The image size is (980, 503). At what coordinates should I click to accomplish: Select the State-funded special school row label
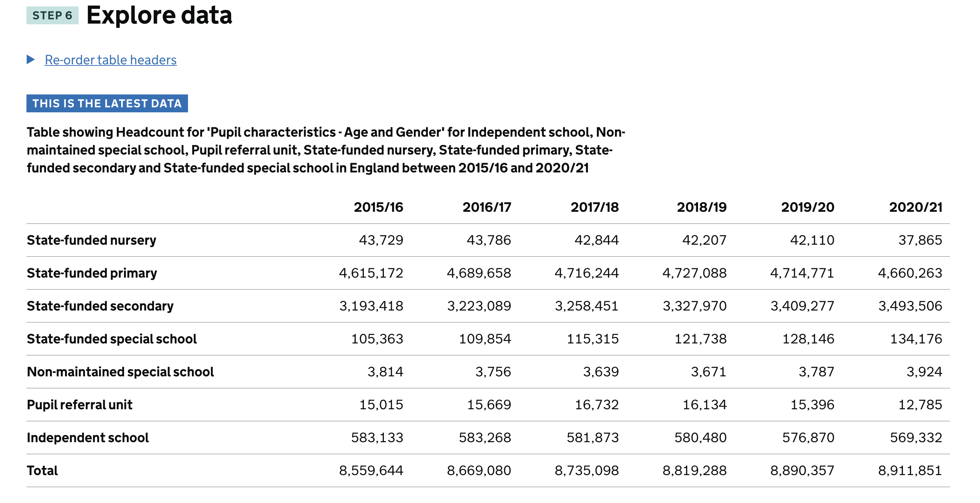pyautogui.click(x=112, y=339)
